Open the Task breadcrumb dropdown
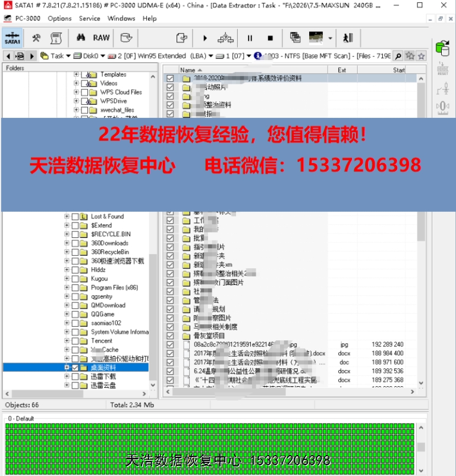 tap(68, 56)
